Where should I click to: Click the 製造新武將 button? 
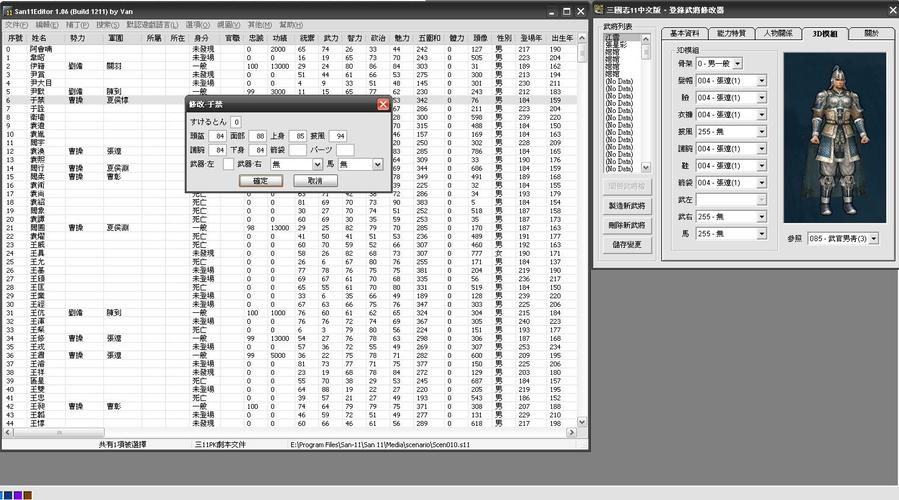coord(626,205)
